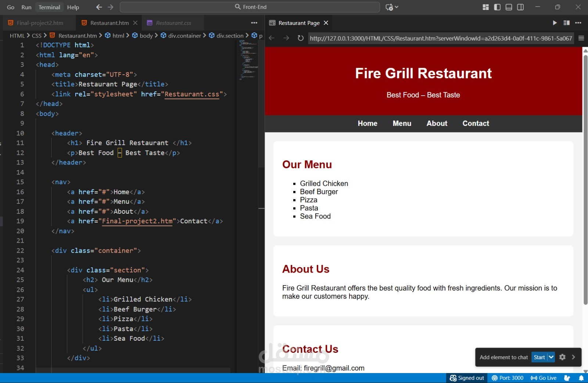The width and height of the screenshot is (588, 383).
Task: Click the Go Forward arrow in title bar
Action: 111,7
